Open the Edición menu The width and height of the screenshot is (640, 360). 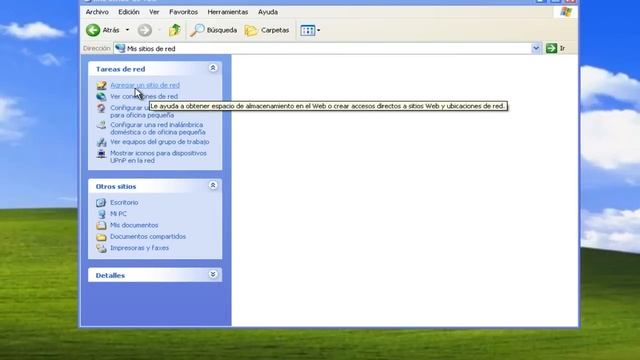pyautogui.click(x=129, y=12)
